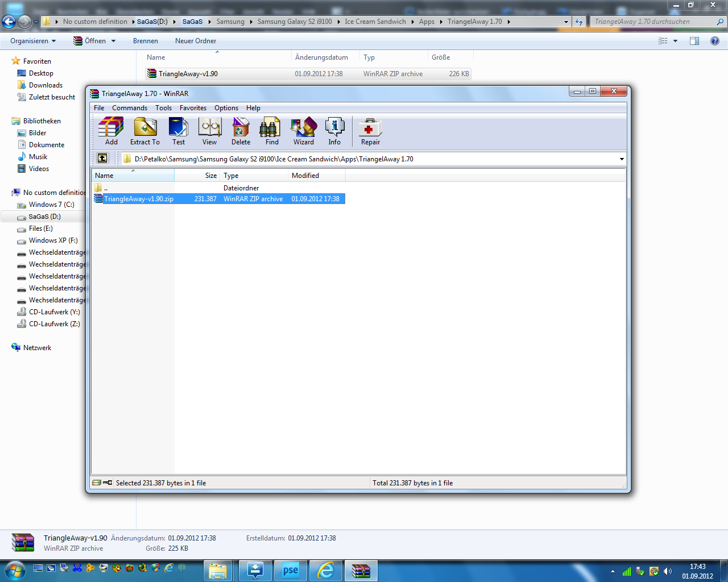Image resolution: width=728 pixels, height=582 pixels.
Task: Show hidden tray icons arrow
Action: pos(613,571)
